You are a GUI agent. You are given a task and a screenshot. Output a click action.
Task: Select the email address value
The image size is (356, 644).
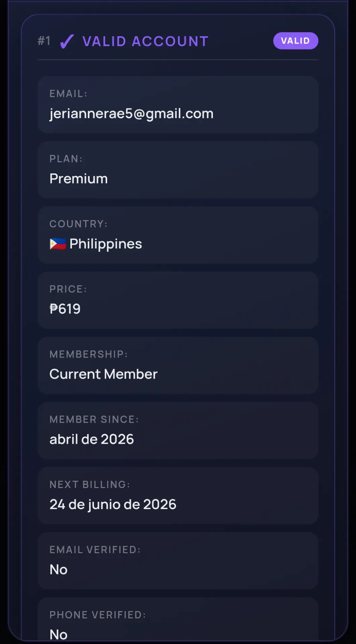131,114
